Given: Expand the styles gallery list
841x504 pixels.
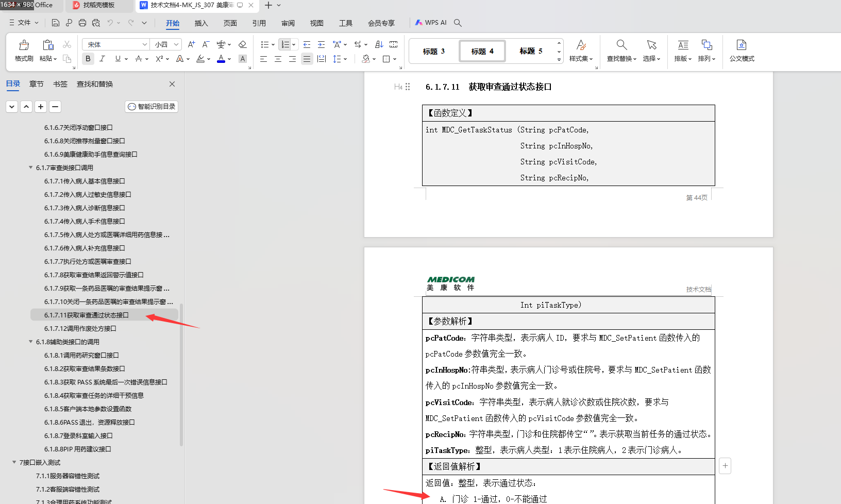Looking at the screenshot, I should point(559,60).
